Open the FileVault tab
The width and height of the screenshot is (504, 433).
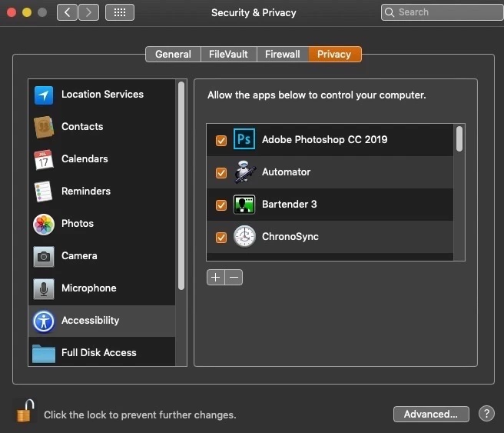point(228,54)
